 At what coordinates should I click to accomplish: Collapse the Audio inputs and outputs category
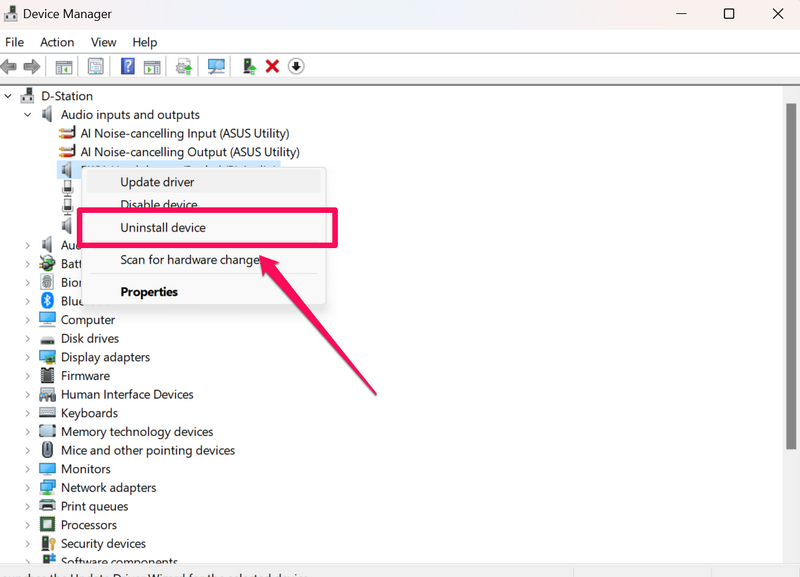point(28,115)
